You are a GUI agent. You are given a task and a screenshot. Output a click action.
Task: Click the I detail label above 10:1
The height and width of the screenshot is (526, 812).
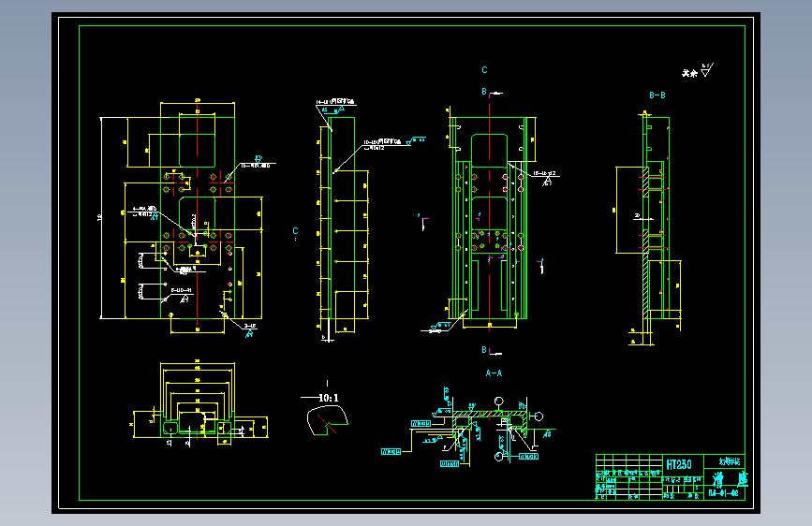point(327,383)
